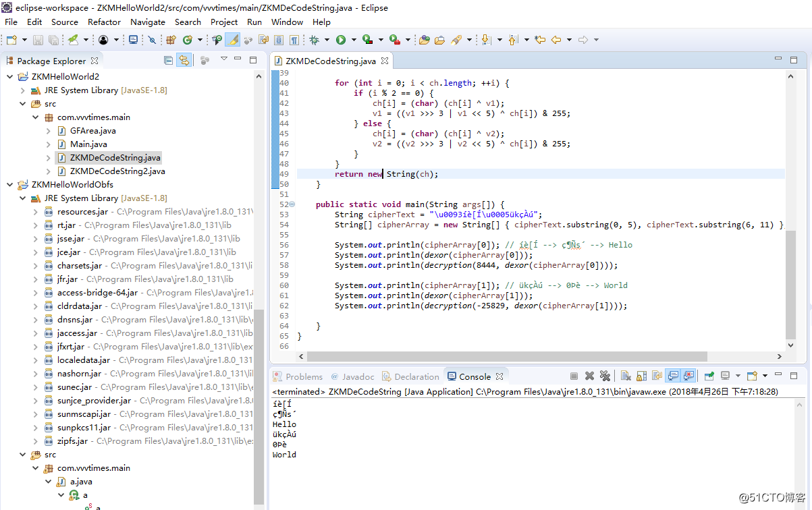Toggle Show Whitespace Characters
812x510 pixels.
(x=294, y=40)
